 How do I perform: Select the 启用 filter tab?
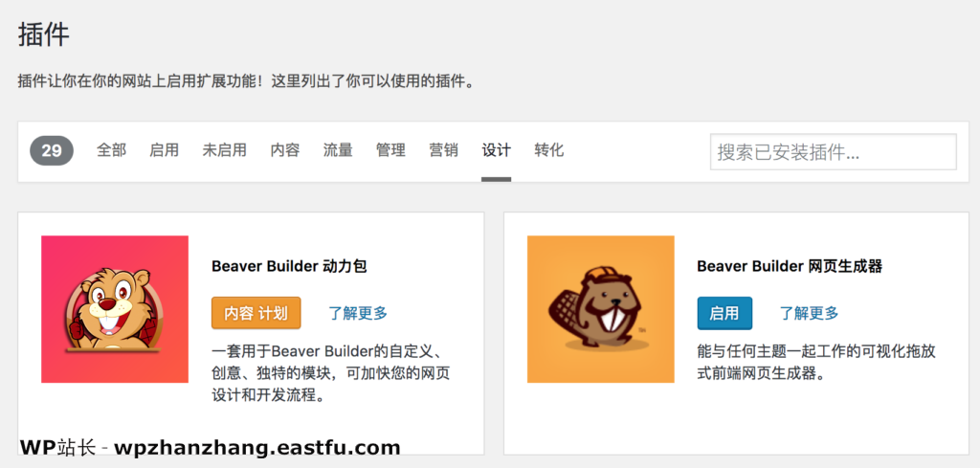(165, 150)
